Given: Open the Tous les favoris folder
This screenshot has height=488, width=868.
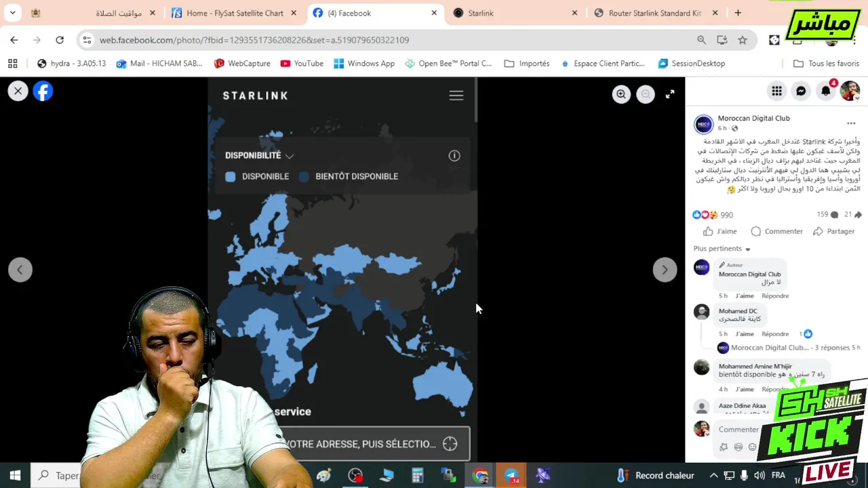Looking at the screenshot, I should (826, 64).
